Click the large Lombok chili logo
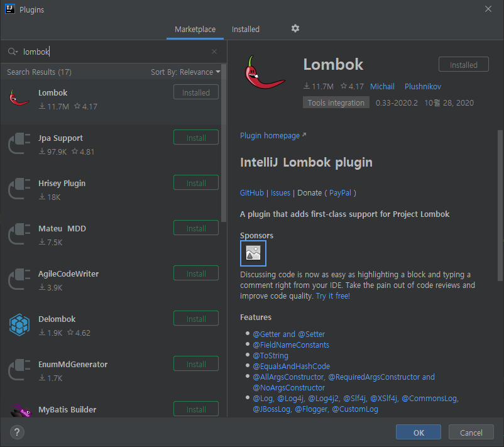The width and height of the screenshot is (504, 447). point(264,73)
